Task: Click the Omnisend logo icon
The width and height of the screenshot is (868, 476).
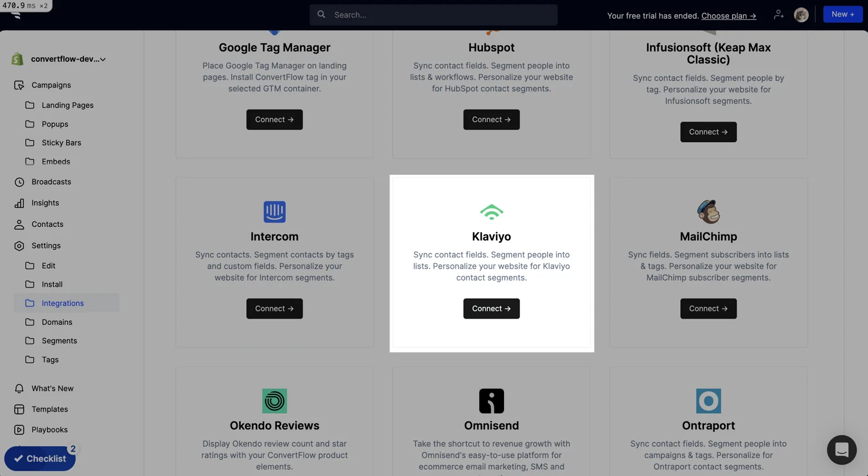Action: pos(492,401)
